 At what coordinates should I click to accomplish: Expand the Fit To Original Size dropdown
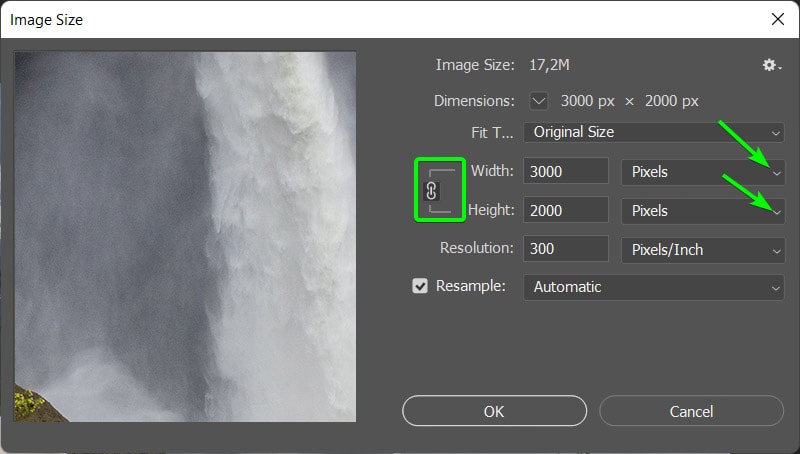(653, 132)
